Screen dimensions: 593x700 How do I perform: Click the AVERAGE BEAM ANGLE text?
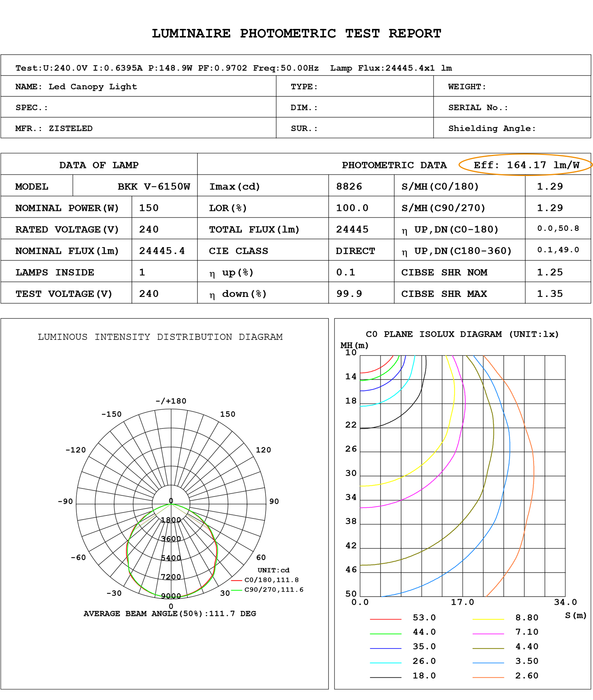click(x=170, y=614)
